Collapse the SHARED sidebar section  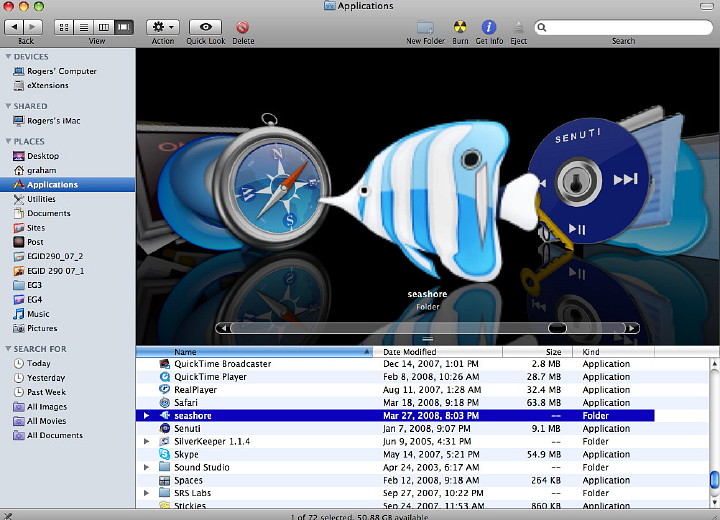coord(8,106)
